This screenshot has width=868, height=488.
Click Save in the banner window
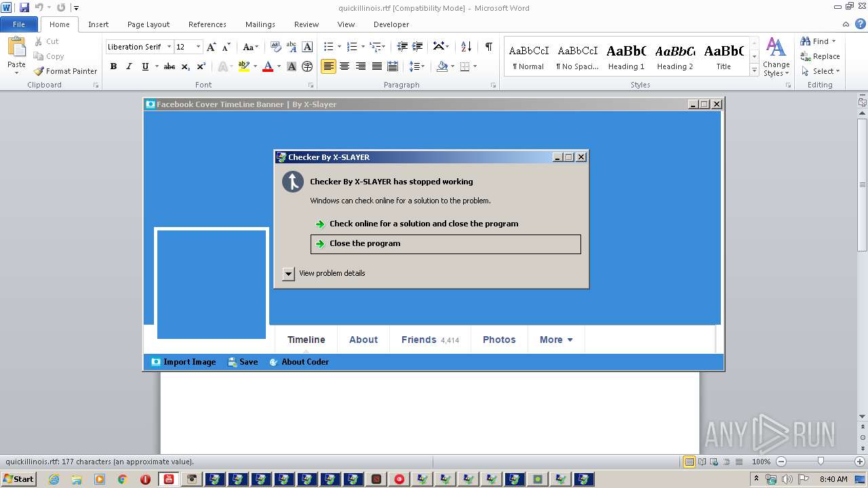[243, 362]
